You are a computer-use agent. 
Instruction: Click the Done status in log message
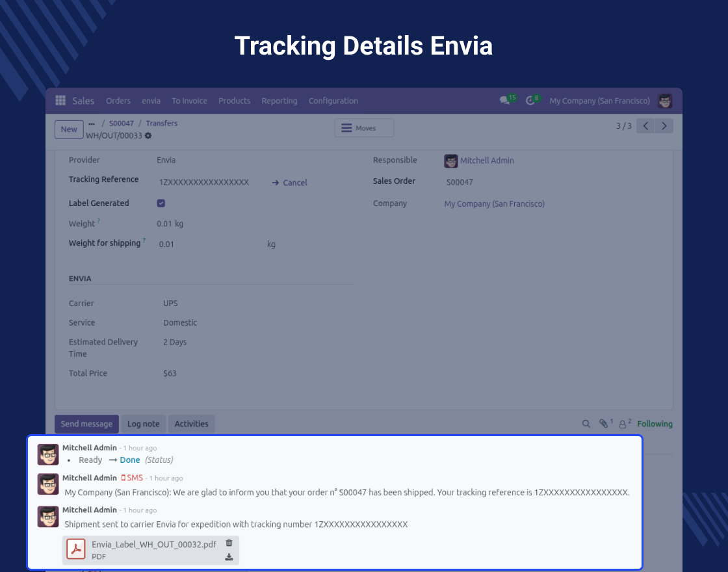130,460
